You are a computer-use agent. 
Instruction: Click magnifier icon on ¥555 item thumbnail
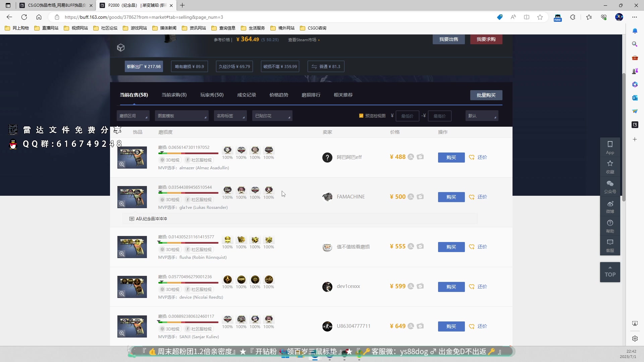coord(122,254)
